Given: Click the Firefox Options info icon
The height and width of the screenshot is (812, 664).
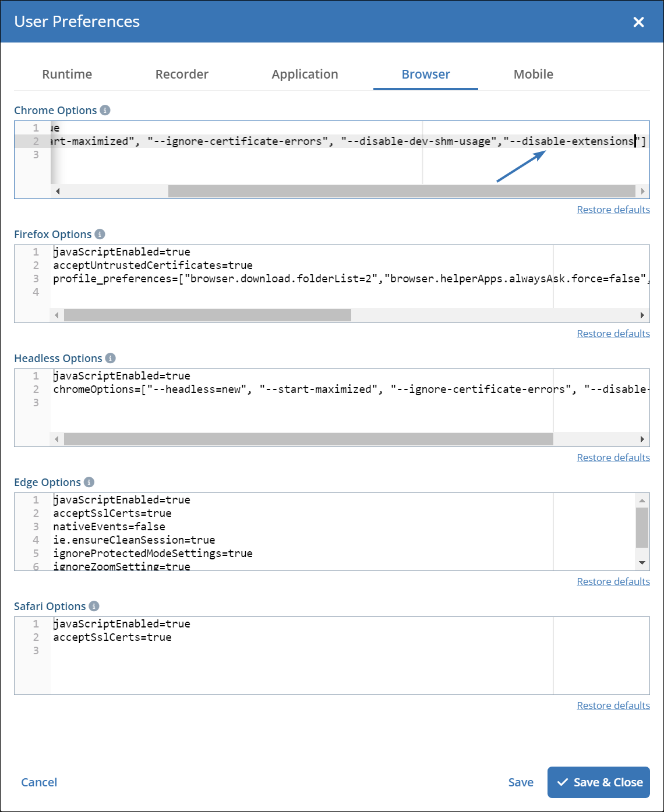Looking at the screenshot, I should coord(100,234).
